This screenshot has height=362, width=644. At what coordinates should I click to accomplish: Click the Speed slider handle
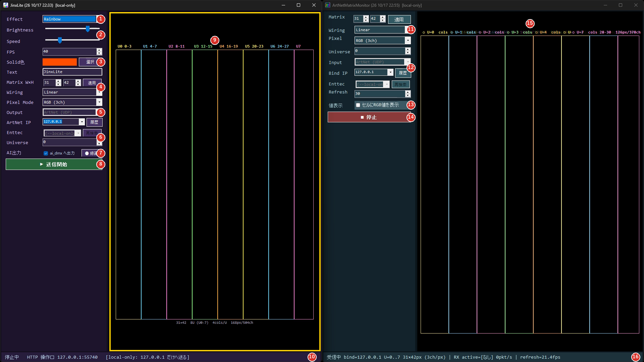coord(60,40)
